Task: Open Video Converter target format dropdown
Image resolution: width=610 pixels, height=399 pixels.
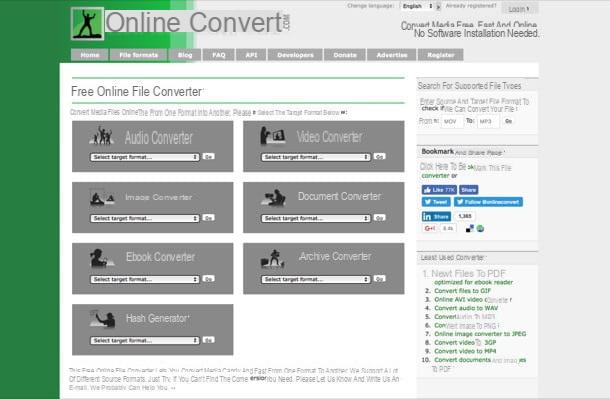Action: click(316, 157)
